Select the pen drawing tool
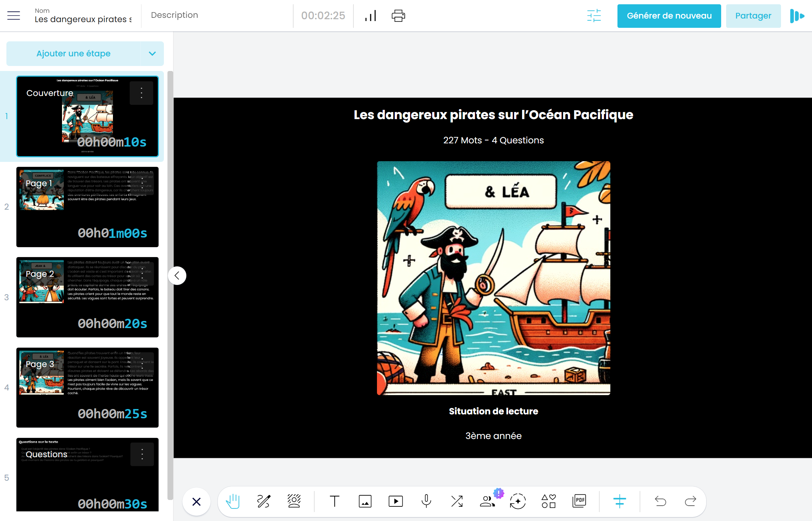 pos(264,501)
